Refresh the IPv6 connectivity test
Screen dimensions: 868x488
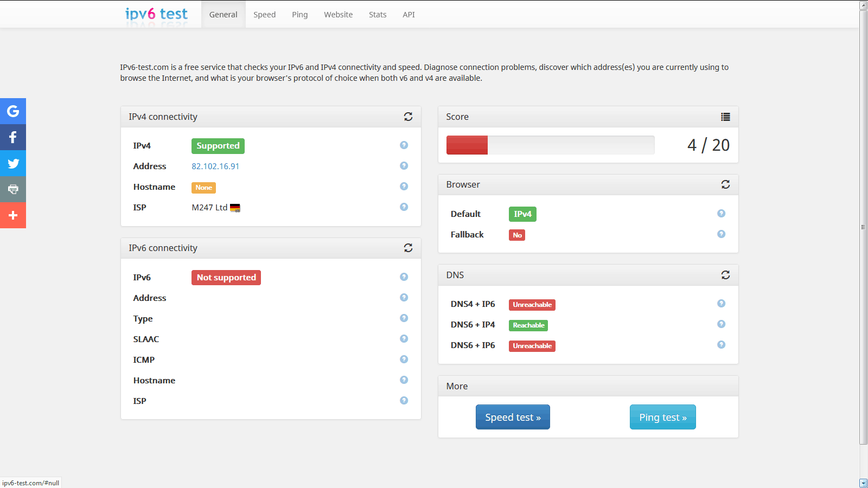point(408,248)
